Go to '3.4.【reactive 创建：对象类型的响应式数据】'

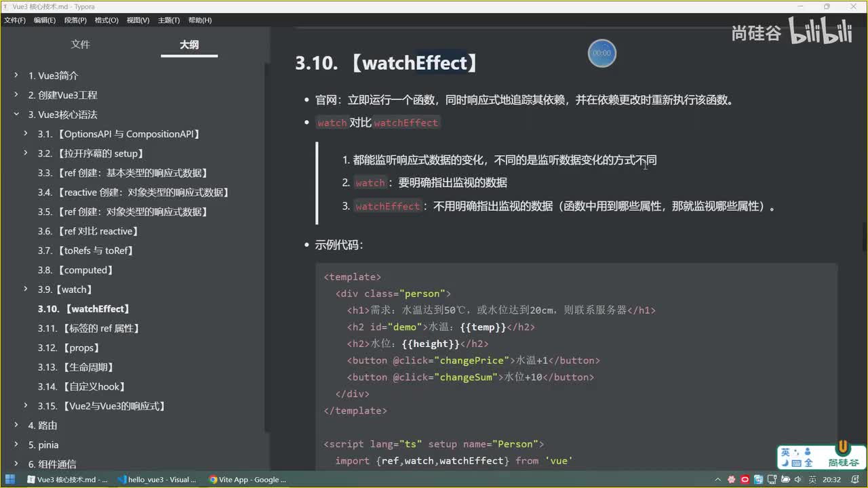coord(134,192)
